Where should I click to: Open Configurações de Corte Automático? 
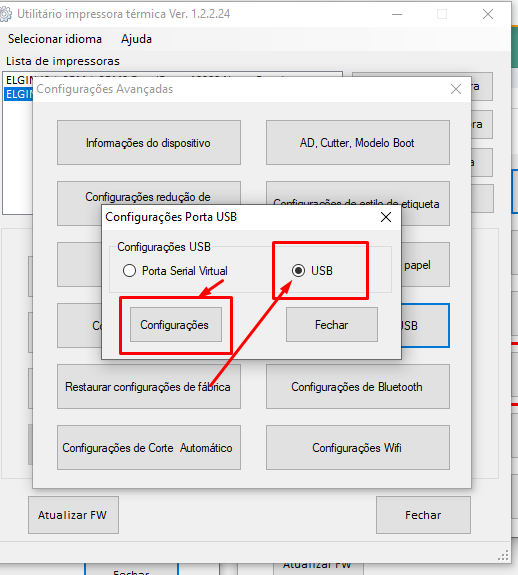point(149,447)
